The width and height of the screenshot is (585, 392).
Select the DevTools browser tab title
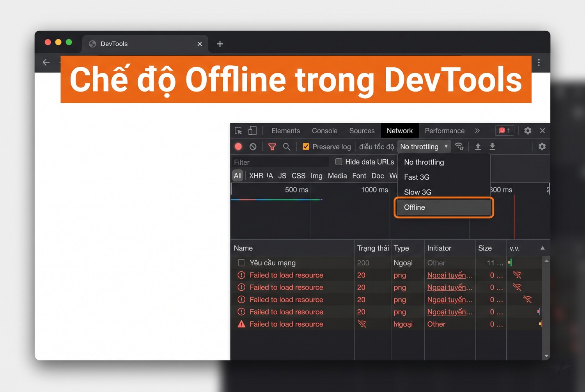click(114, 44)
